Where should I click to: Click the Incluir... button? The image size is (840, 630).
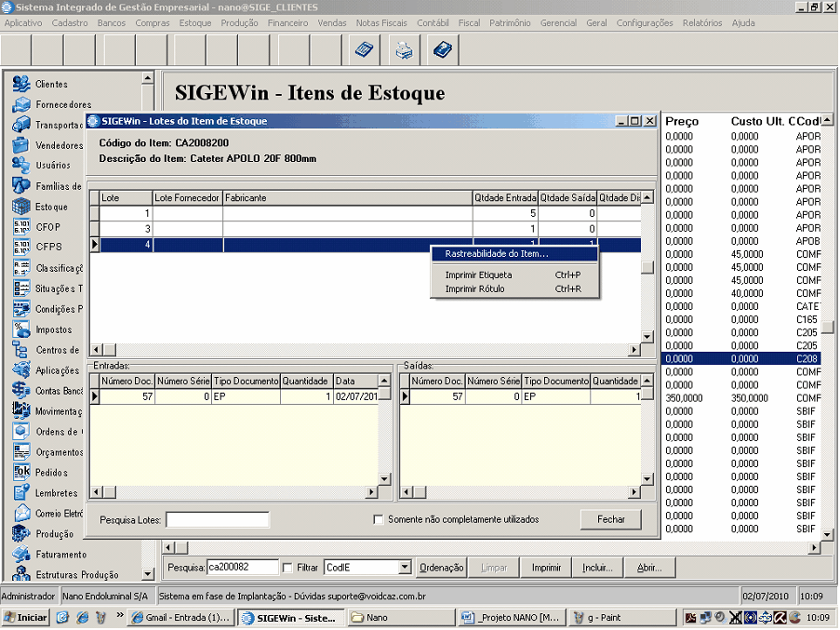pos(597,568)
